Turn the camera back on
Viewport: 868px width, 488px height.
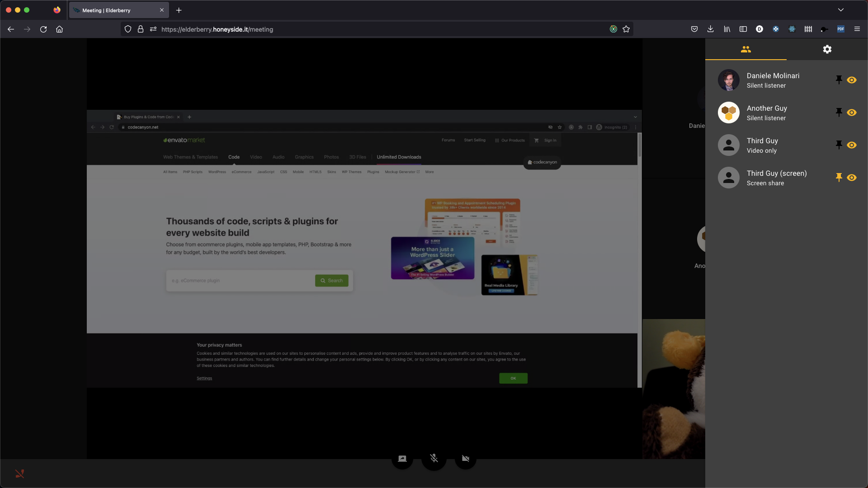(465, 458)
